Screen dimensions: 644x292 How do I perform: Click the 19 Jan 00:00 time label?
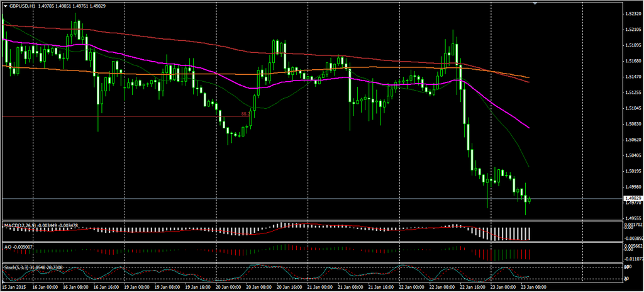pos(136,286)
